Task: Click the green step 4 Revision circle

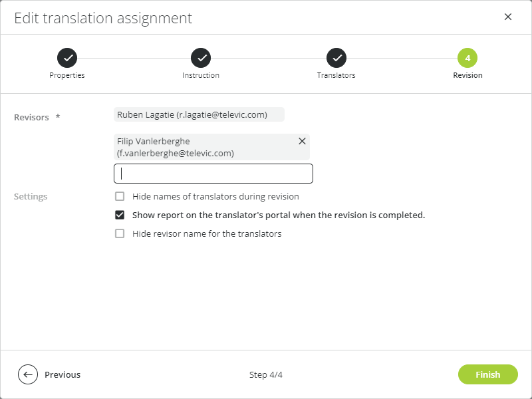Action: pyautogui.click(x=467, y=58)
